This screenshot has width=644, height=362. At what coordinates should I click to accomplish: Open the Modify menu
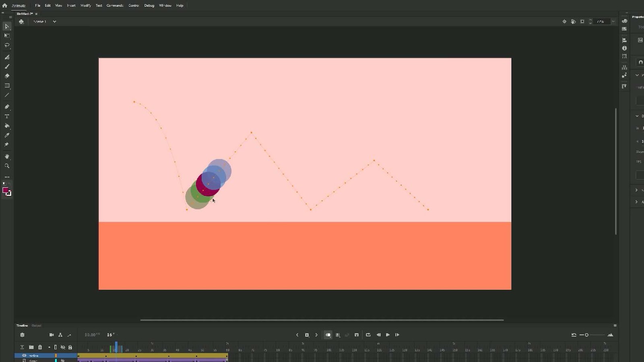(85, 5)
